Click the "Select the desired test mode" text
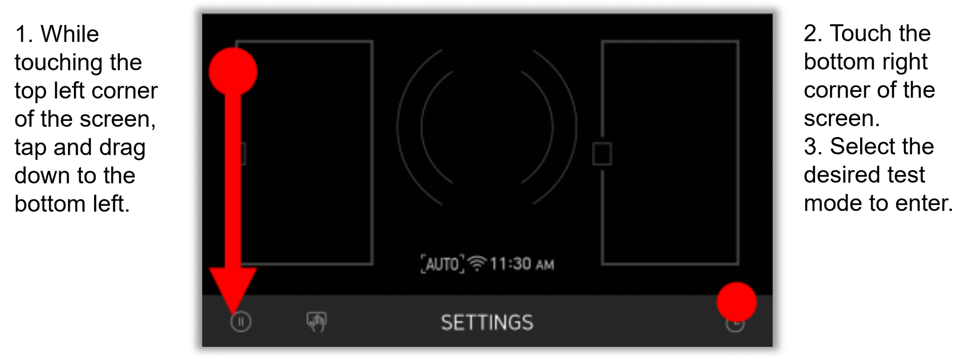The width and height of the screenshot is (980, 359). pyautogui.click(x=878, y=175)
